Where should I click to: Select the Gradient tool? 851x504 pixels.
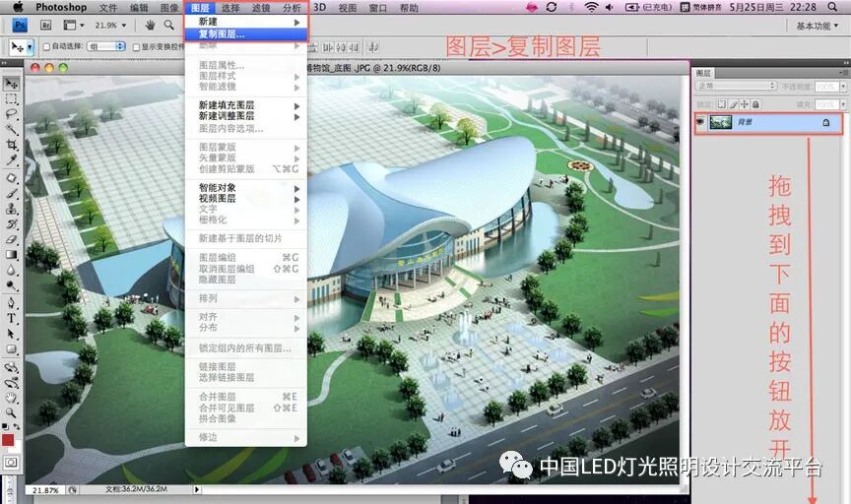pyautogui.click(x=12, y=254)
